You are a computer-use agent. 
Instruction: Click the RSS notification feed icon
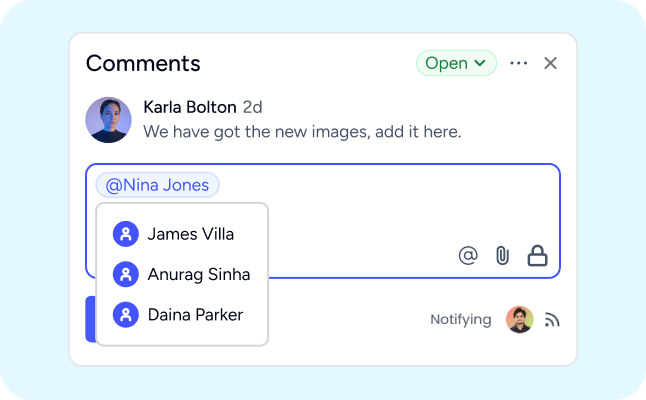(x=552, y=320)
